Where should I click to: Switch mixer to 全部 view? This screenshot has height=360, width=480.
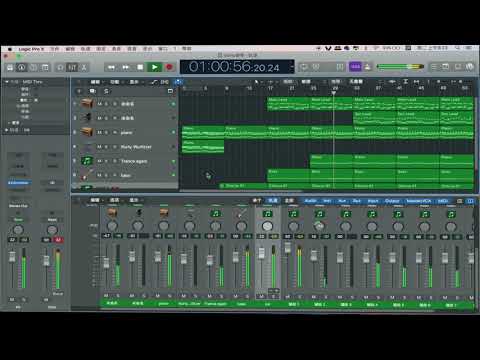[289, 200]
